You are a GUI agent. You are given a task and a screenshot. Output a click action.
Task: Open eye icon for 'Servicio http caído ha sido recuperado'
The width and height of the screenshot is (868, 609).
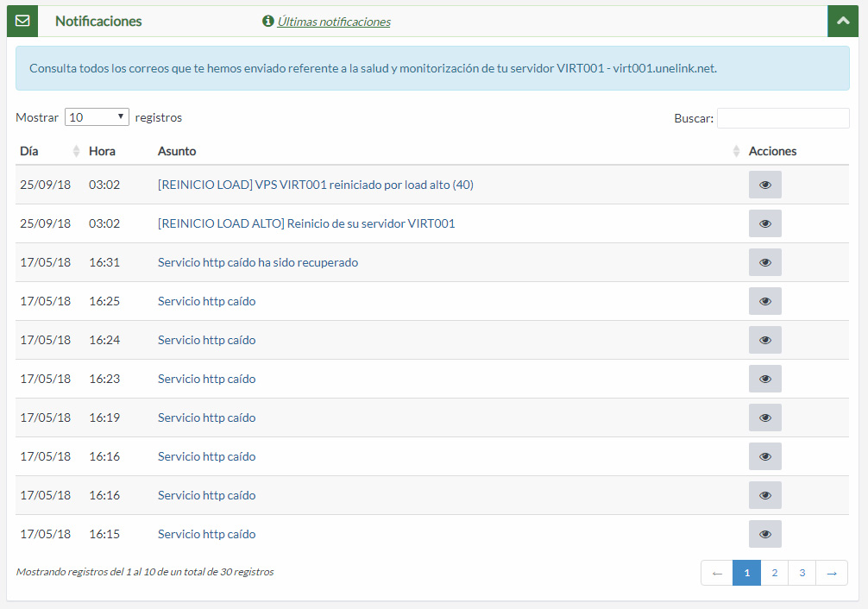tap(764, 261)
